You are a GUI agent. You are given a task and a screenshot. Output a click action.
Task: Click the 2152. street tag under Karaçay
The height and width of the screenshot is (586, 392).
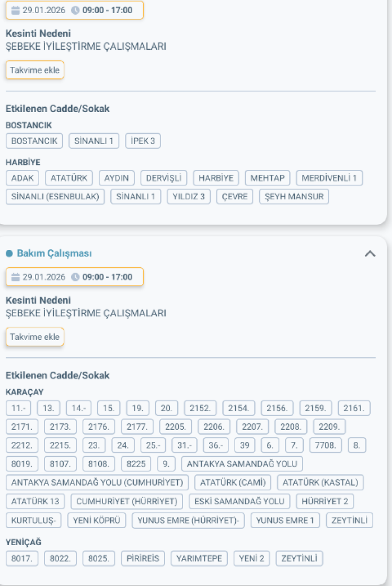point(200,408)
